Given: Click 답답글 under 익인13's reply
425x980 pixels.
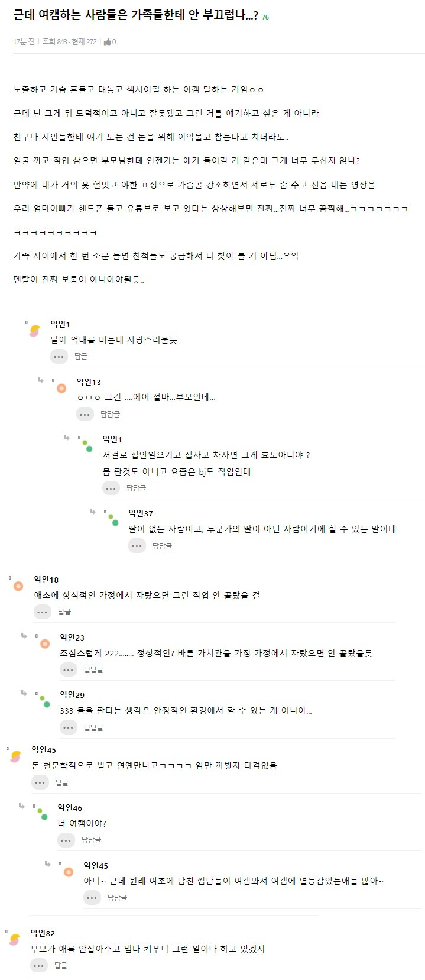Looking at the screenshot, I should [x=110, y=414].
